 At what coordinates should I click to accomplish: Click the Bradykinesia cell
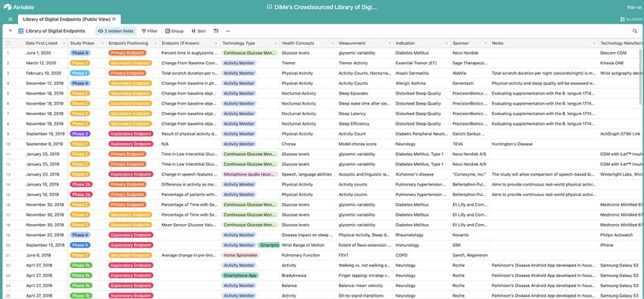(308, 276)
